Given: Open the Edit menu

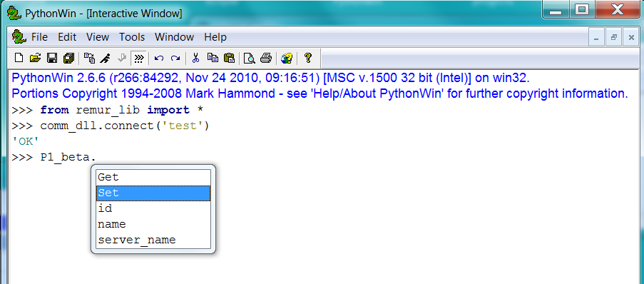Looking at the screenshot, I should pyautogui.click(x=67, y=37).
